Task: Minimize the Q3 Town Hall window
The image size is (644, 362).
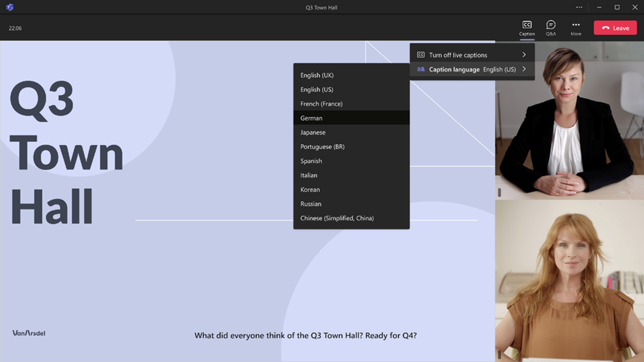Action: 599,7
